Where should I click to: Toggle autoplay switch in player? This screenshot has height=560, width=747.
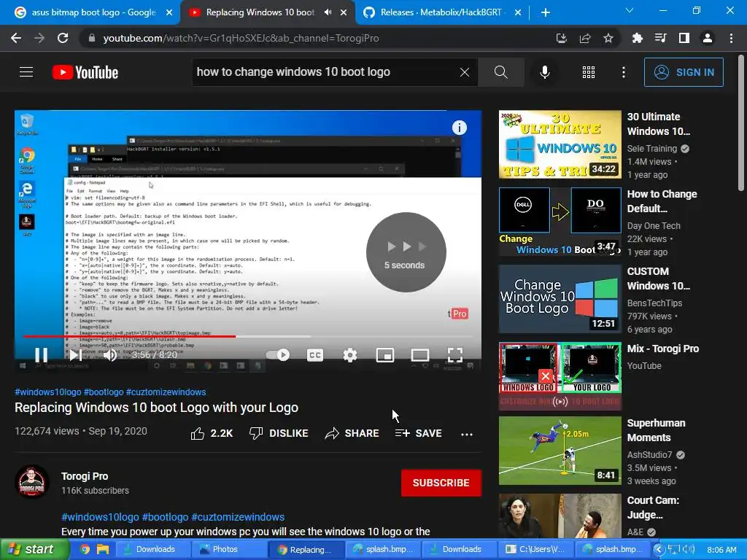click(278, 355)
